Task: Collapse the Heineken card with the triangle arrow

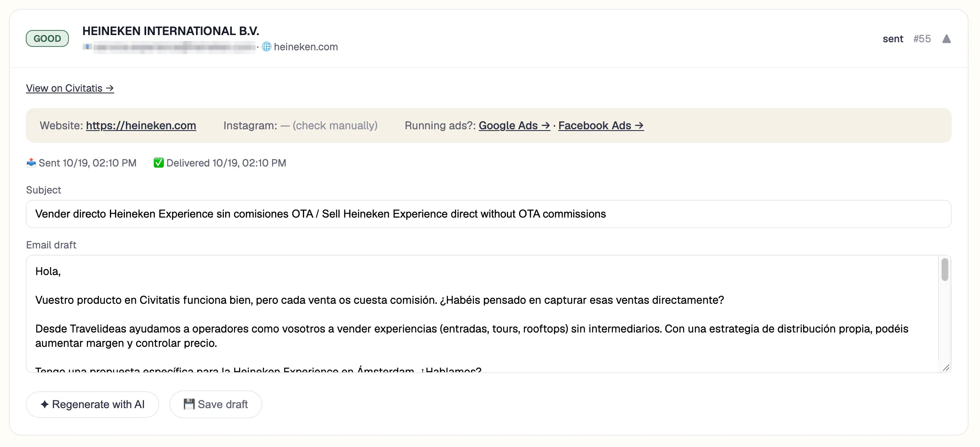Action: [x=946, y=39]
